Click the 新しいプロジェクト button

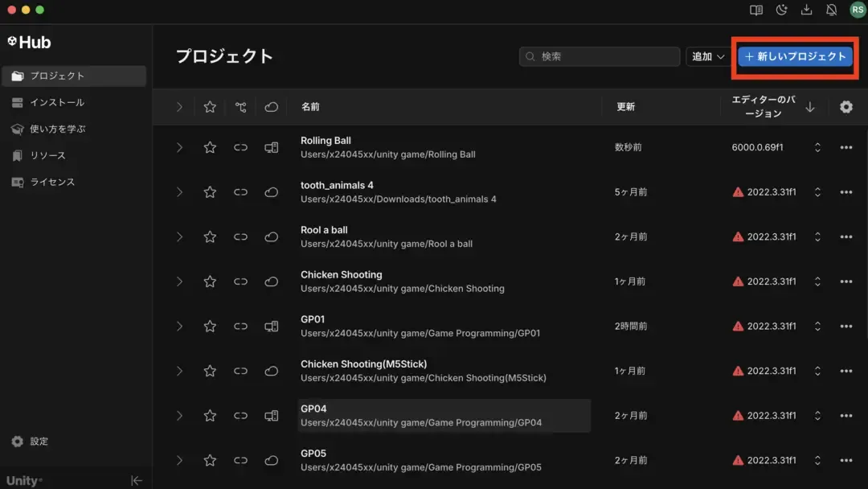tap(795, 56)
